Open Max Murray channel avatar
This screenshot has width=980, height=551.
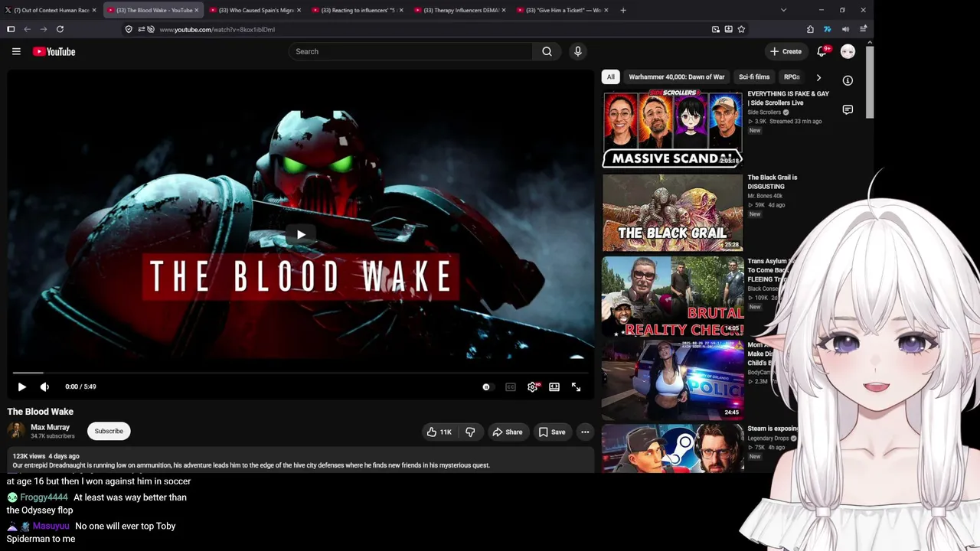[16, 431]
